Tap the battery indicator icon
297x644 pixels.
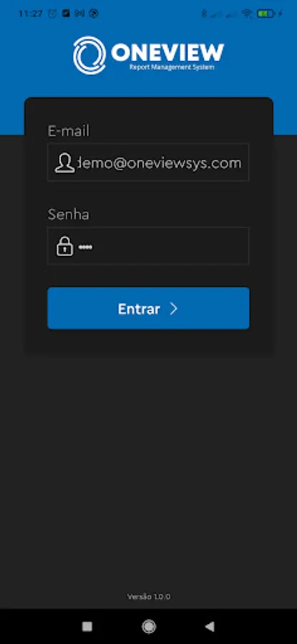266,14
